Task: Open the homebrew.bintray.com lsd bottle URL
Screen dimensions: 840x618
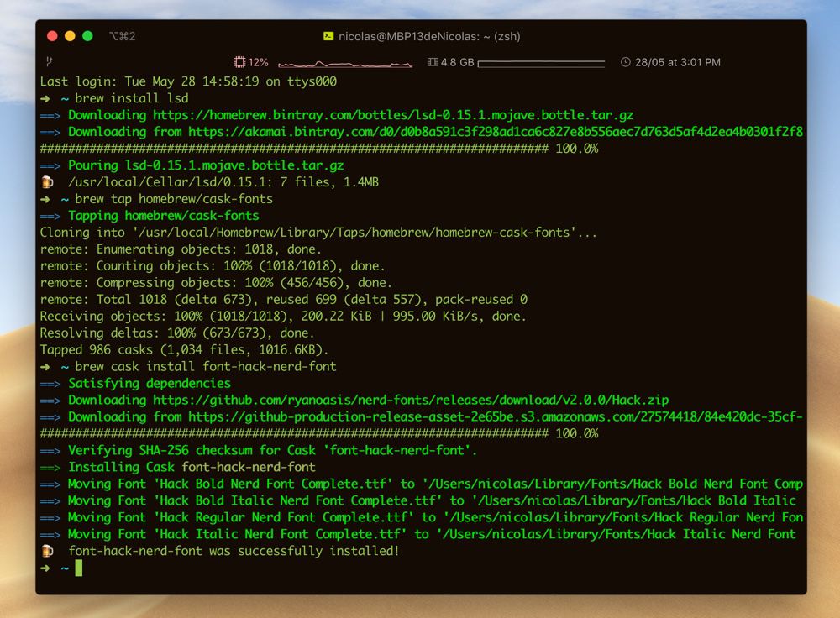Action: 392,115
